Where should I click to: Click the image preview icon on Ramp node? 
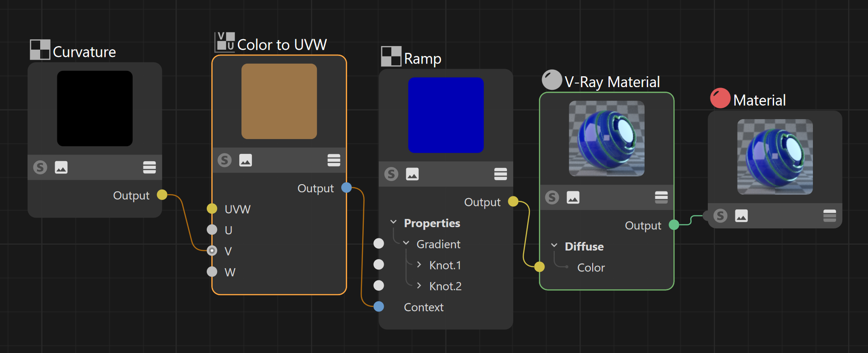coord(412,174)
